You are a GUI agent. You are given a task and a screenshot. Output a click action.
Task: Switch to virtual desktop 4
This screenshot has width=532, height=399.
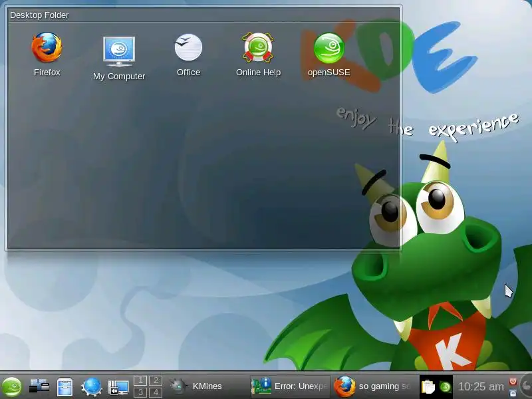156,392
